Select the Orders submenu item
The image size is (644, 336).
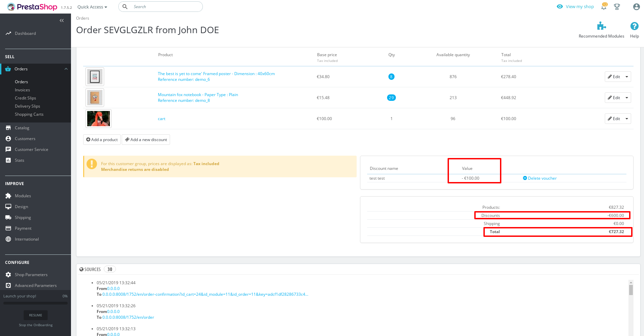point(21,82)
